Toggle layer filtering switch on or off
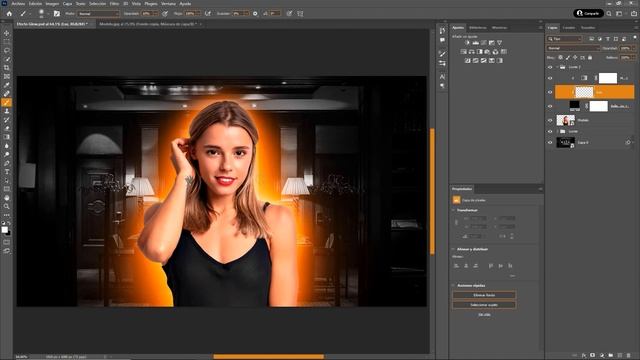Screen dimensions: 640x360 click(x=635, y=38)
